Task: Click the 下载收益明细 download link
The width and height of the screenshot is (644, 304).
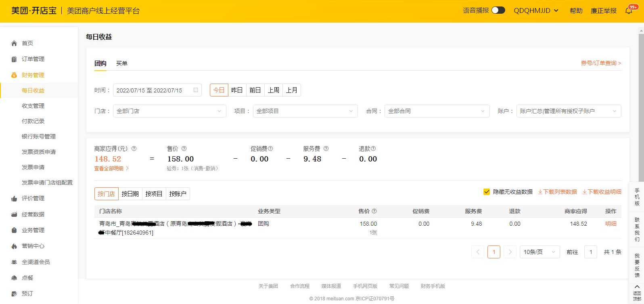Action: coord(602,192)
